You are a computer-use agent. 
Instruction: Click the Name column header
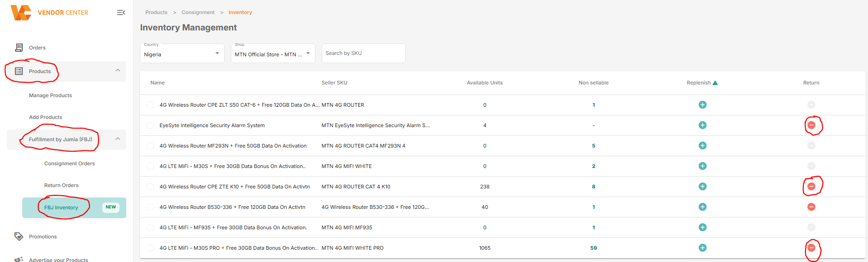tap(158, 83)
